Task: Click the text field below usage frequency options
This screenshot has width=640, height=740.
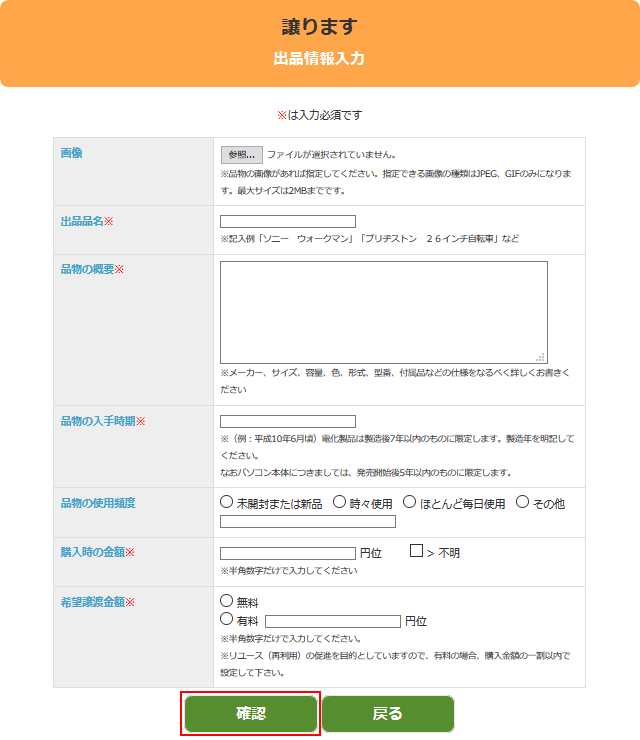Action: [308, 521]
